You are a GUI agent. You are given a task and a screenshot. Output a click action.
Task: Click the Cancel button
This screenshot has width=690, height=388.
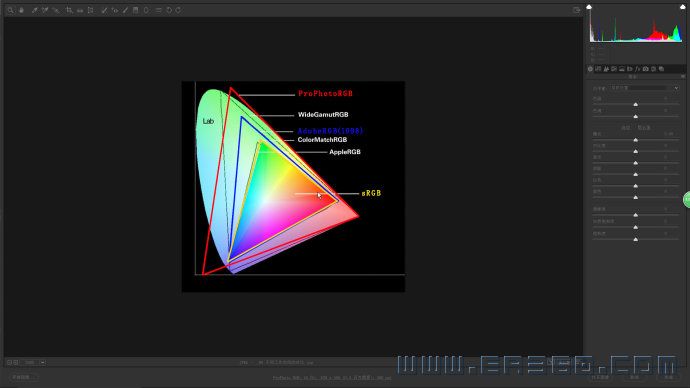pyautogui.click(x=634, y=378)
